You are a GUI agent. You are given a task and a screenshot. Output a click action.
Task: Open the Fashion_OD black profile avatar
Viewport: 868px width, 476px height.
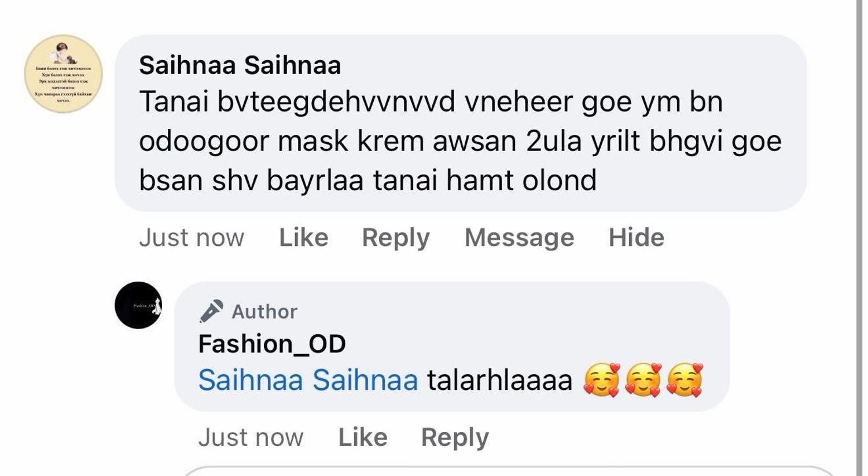tap(138, 305)
